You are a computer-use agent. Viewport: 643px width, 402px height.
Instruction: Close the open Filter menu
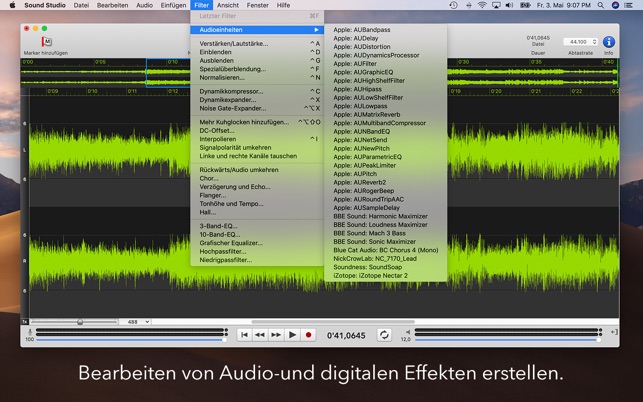click(x=201, y=5)
